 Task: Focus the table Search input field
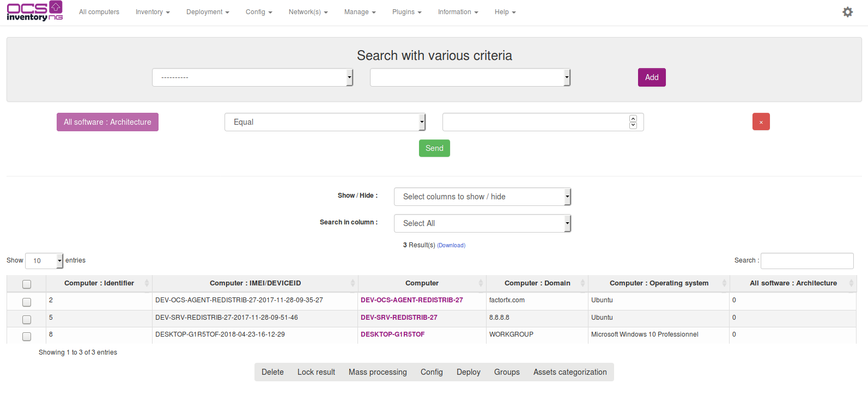pos(807,261)
